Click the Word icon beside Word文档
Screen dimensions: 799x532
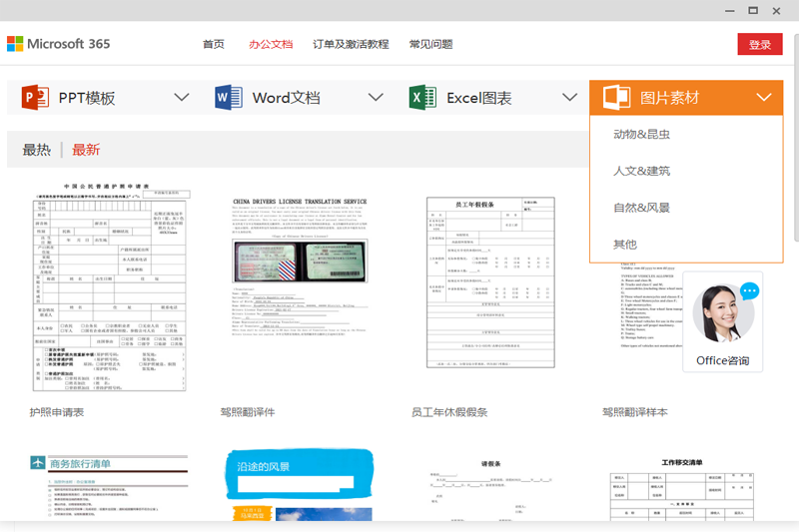click(229, 98)
